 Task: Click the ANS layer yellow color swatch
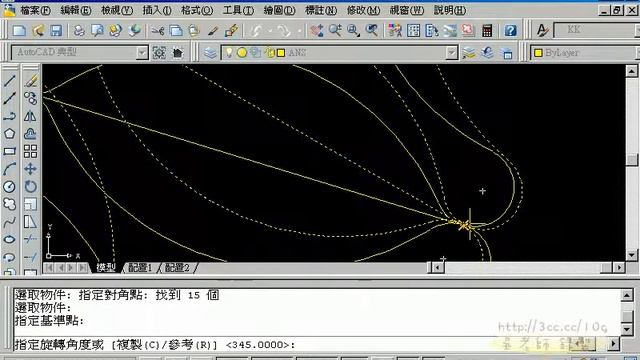[x=281, y=53]
